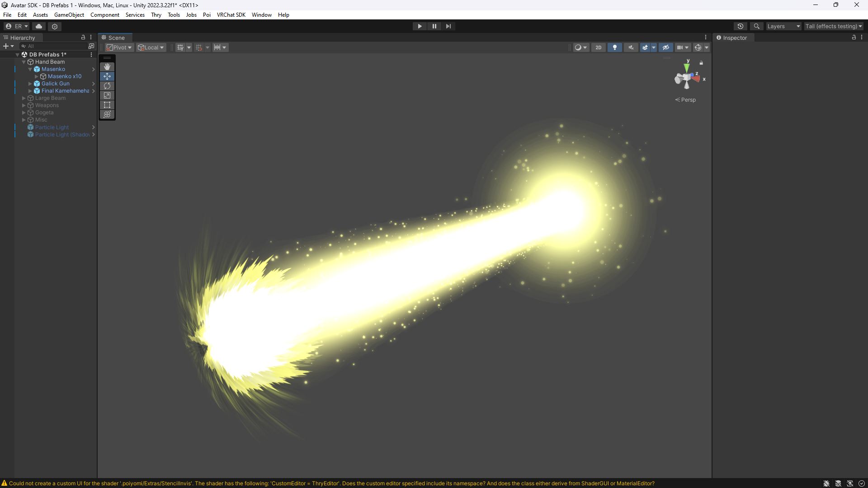Open the cloud services icon
This screenshot has height=488, width=868.
(39, 26)
